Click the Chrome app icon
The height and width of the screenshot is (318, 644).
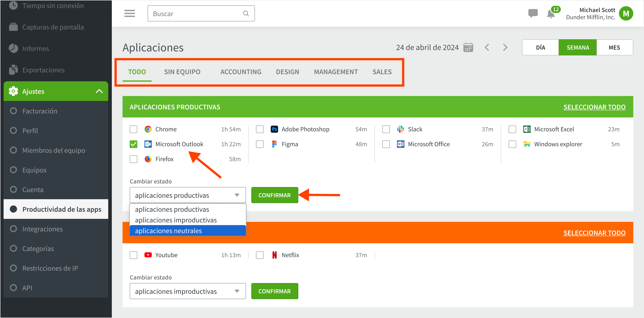[x=148, y=129]
